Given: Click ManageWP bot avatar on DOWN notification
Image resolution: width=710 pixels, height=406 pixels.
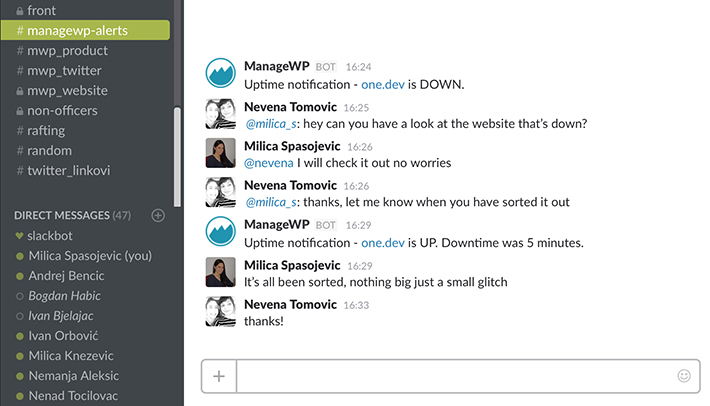Looking at the screenshot, I should point(220,73).
